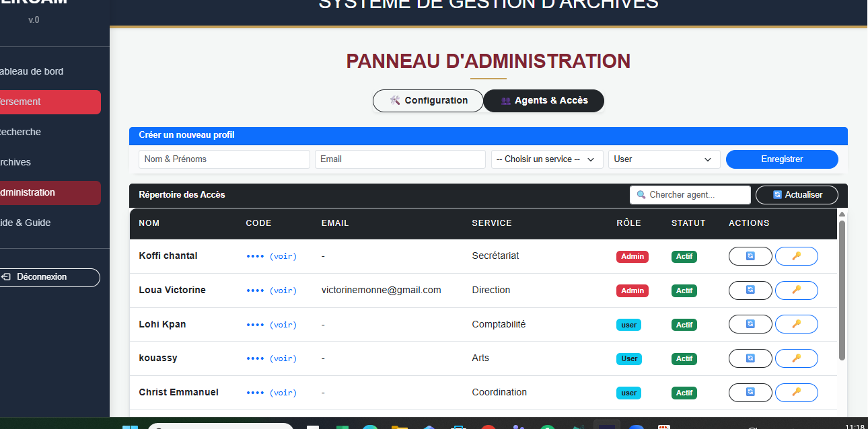Click the Déconnexion button
This screenshot has width=868, height=429.
tap(49, 277)
